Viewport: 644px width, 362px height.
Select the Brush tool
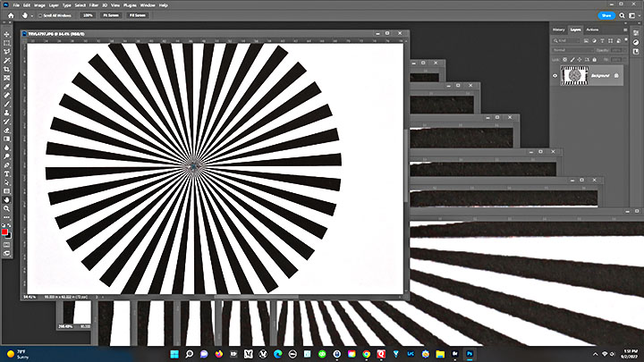[6, 104]
